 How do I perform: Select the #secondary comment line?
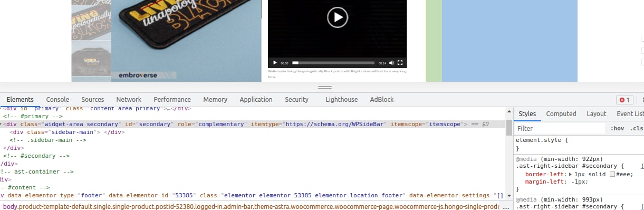36,156
